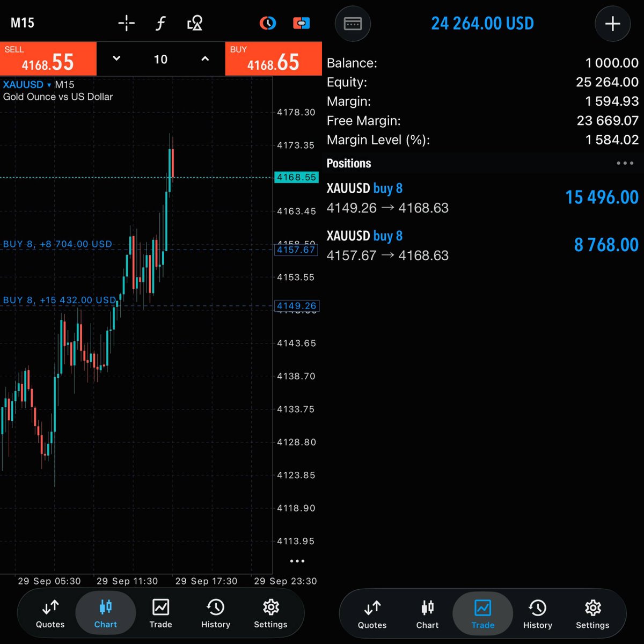Screen dimensions: 644x644
Task: Open Chart tab on chart screen
Action: pos(105,614)
